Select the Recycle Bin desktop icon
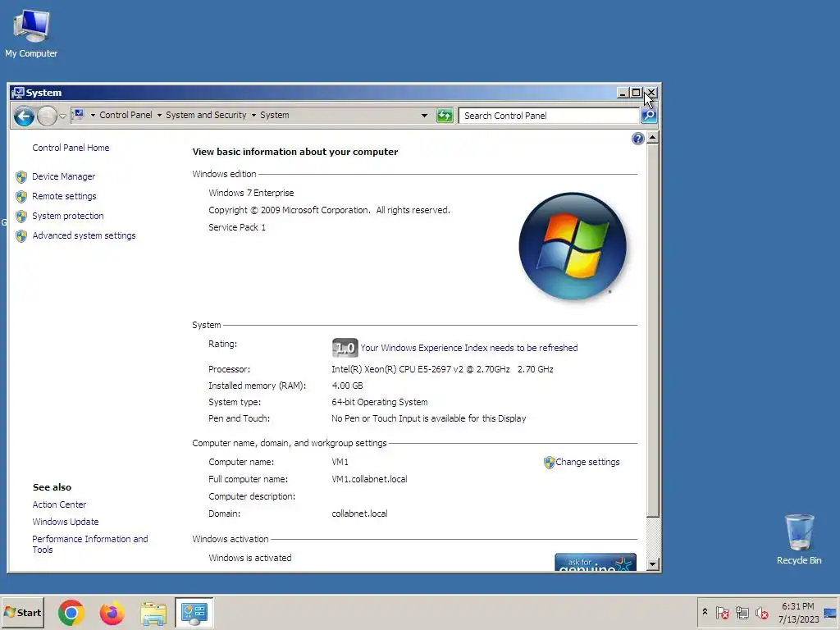 point(799,539)
